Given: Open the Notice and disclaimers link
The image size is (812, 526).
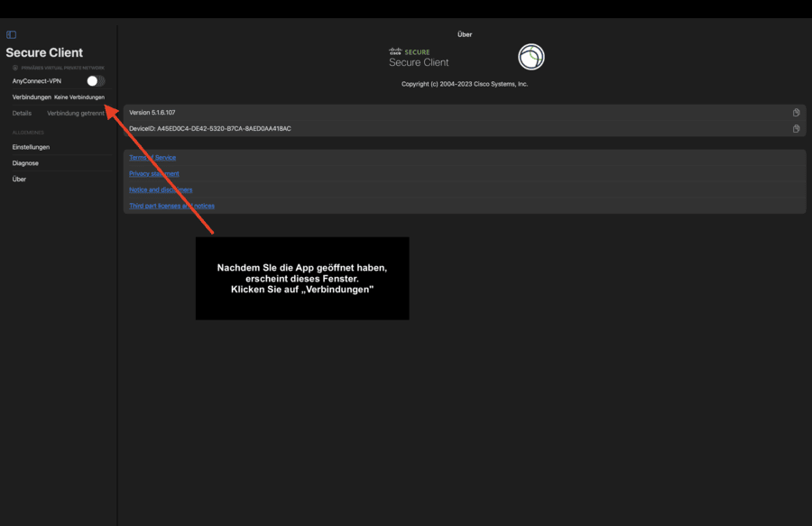Looking at the screenshot, I should coord(161,189).
